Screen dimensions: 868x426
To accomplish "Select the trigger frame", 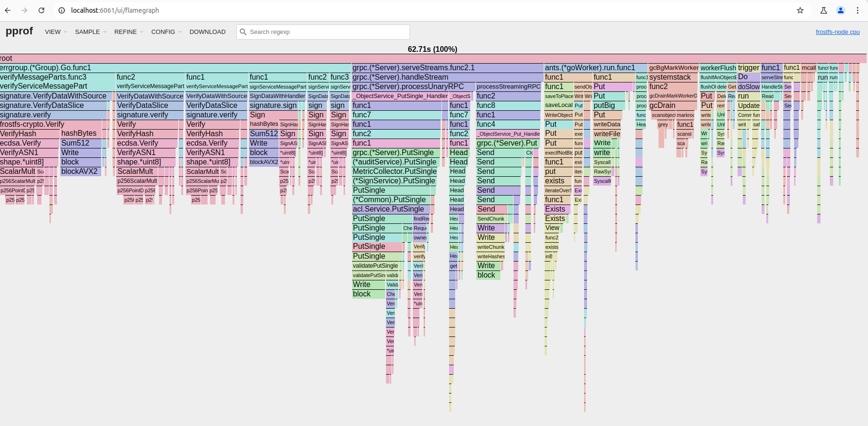I will (x=749, y=68).
